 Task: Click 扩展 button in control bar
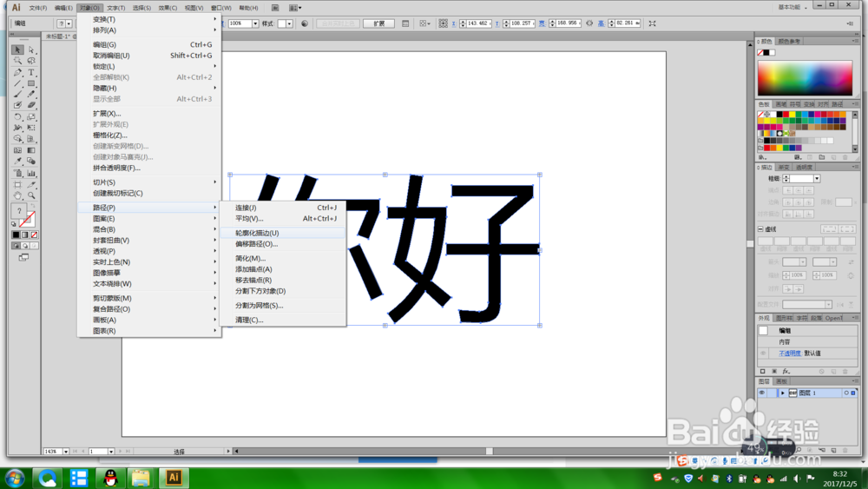coord(379,23)
